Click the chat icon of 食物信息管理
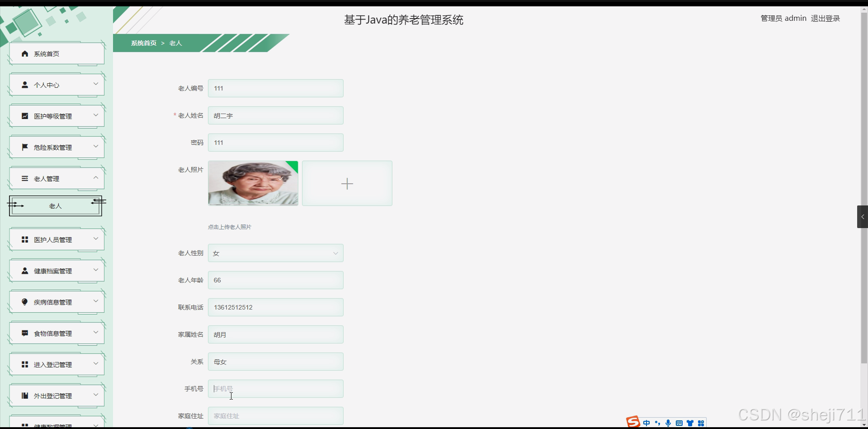 point(24,333)
